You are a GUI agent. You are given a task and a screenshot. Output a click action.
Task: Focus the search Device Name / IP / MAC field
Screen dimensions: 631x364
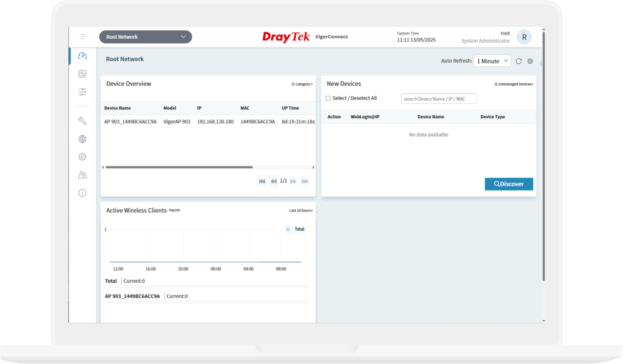point(439,99)
